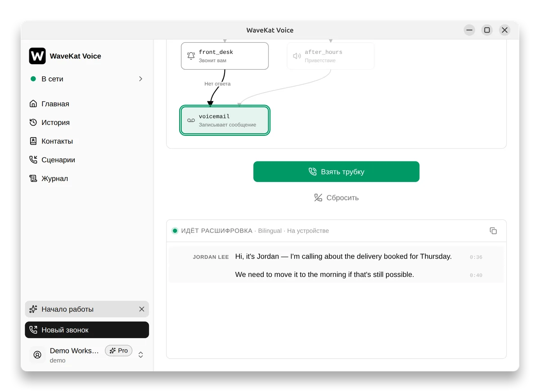Select the front_desk flow node
The height and width of the screenshot is (392, 540).
click(225, 56)
